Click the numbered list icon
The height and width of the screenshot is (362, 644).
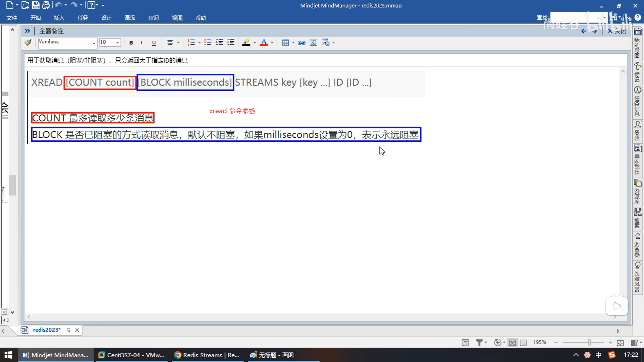(191, 43)
